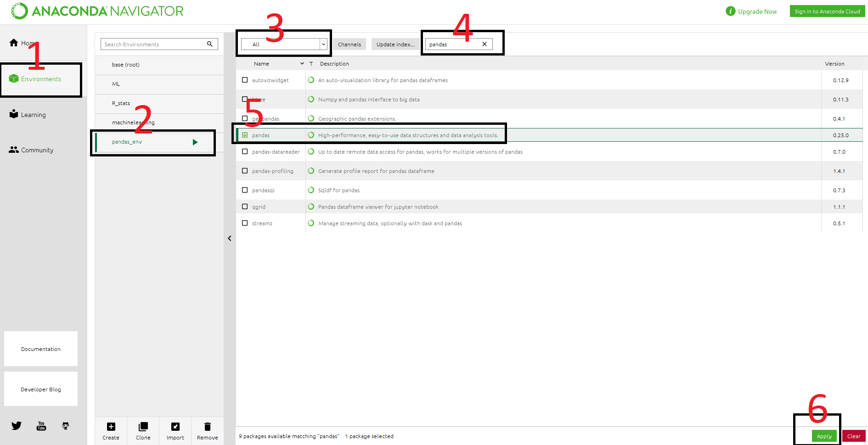The height and width of the screenshot is (445, 868).
Task: Open the All package filter dropdown
Action: 284,44
